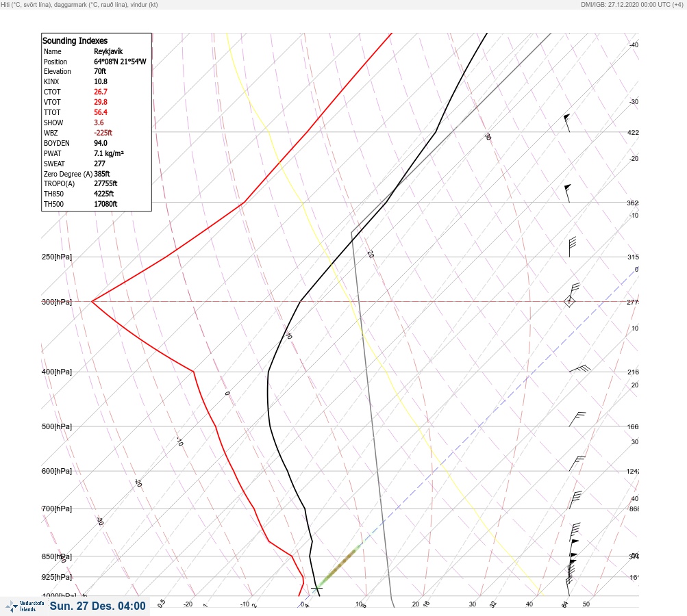Click the CTOT value 26.7

pos(100,92)
